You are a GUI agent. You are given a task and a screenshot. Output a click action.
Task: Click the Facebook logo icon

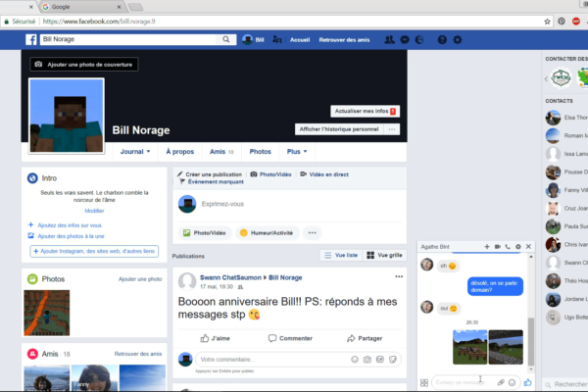(x=31, y=40)
